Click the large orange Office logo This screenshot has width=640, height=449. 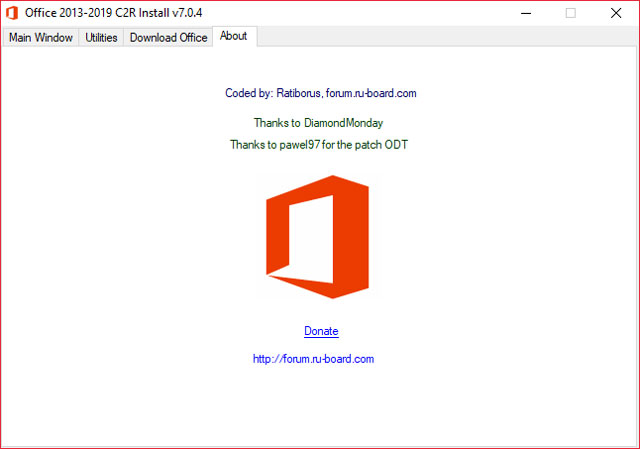[318, 237]
